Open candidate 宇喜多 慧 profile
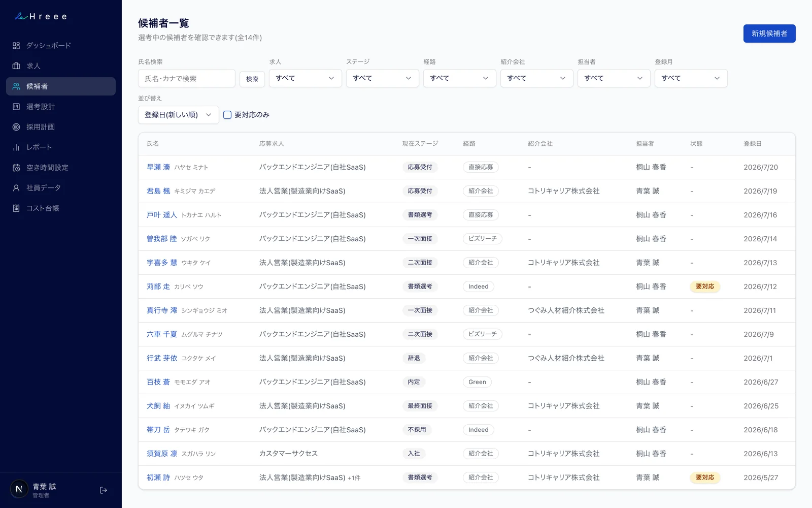This screenshot has width=812, height=508. (x=162, y=263)
